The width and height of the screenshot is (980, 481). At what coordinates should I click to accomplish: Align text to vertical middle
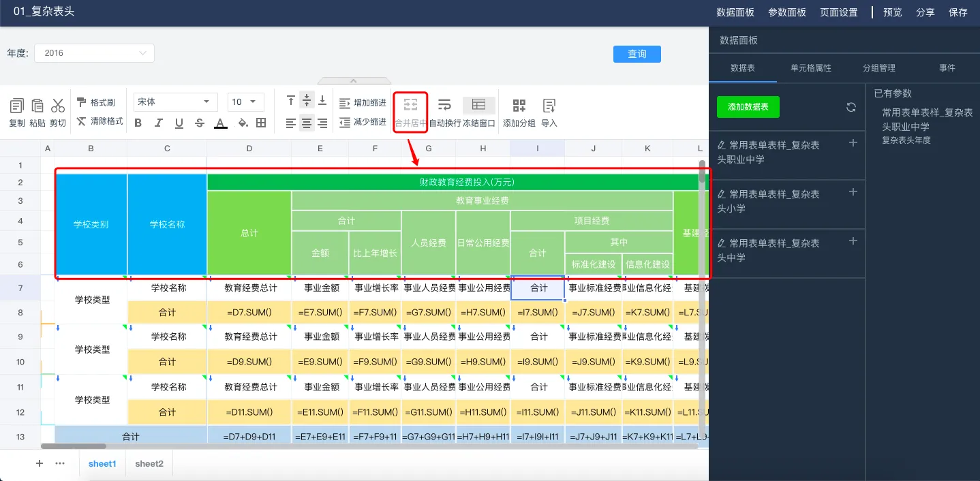coord(307,101)
